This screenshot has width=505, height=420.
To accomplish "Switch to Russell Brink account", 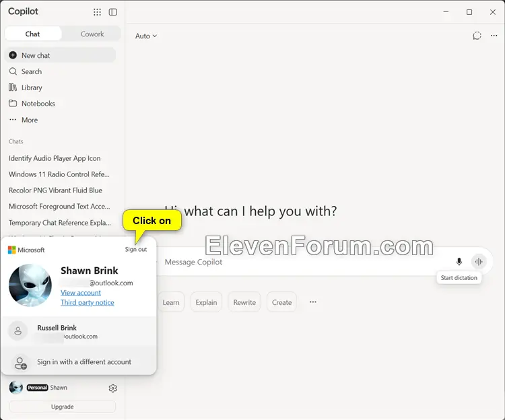I will pyautogui.click(x=79, y=331).
